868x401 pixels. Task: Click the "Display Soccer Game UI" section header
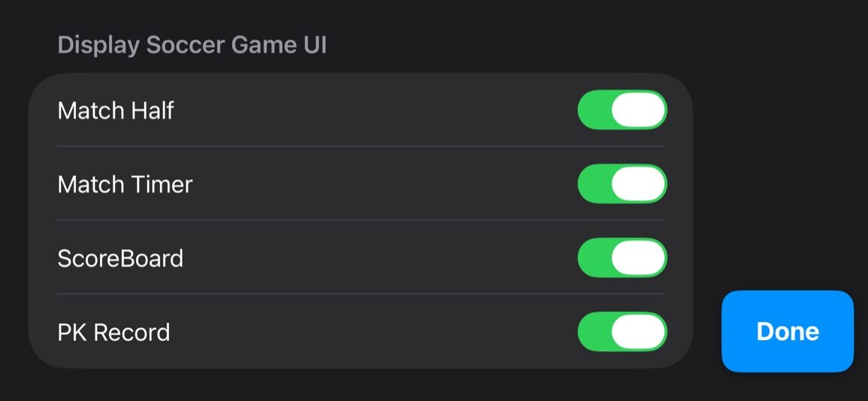tap(192, 45)
